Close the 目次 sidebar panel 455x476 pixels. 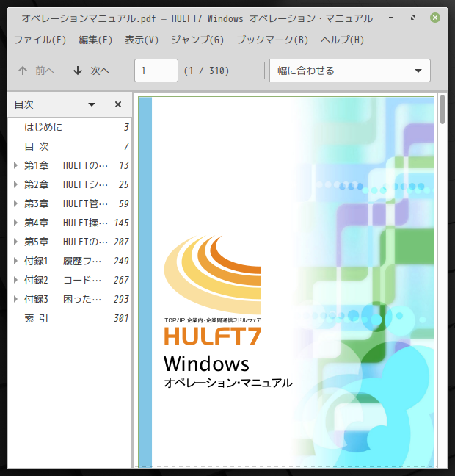[x=118, y=105]
